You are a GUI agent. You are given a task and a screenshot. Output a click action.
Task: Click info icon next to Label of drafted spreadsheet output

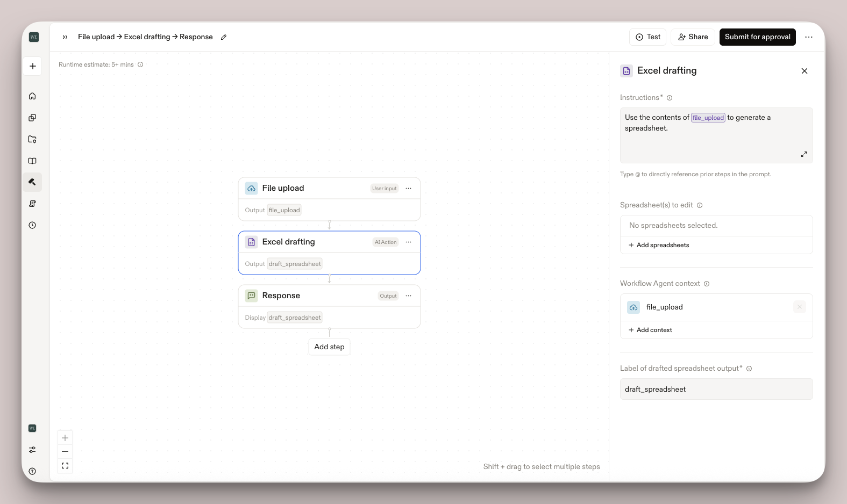pos(749,369)
